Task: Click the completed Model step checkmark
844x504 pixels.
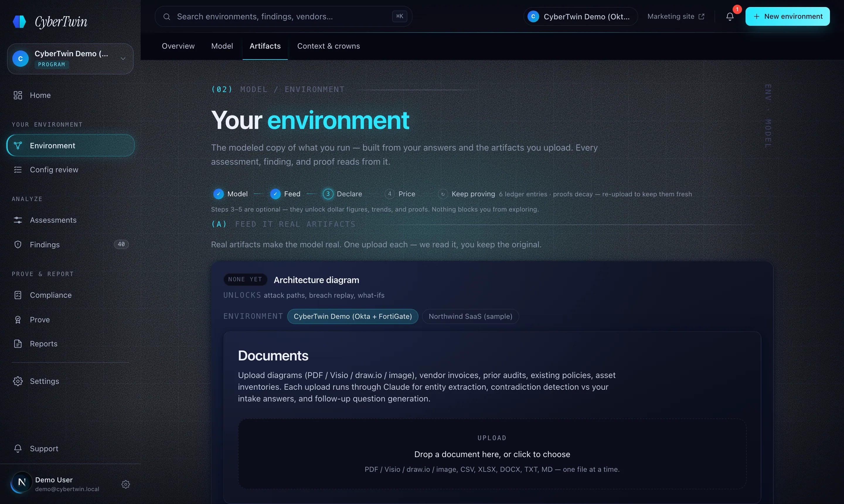Action: 218,194
